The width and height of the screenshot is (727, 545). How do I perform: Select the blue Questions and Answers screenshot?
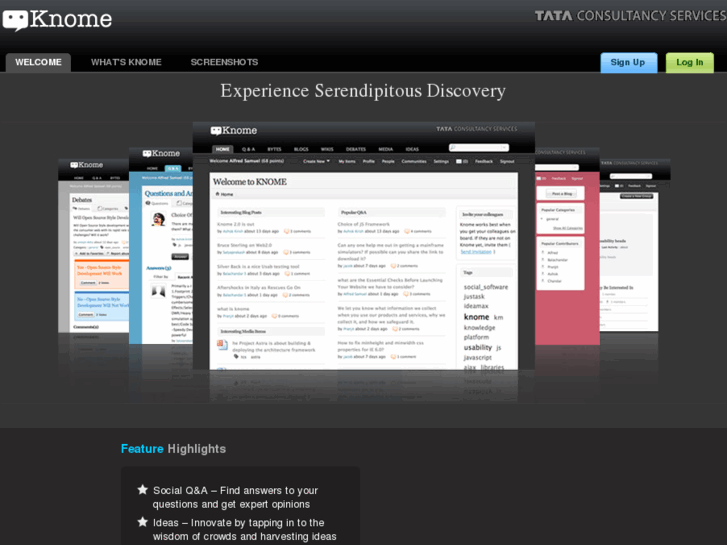click(x=161, y=246)
